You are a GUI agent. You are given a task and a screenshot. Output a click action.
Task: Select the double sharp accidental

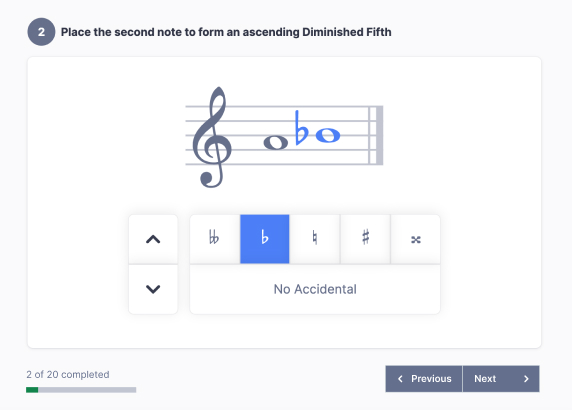[x=416, y=239]
